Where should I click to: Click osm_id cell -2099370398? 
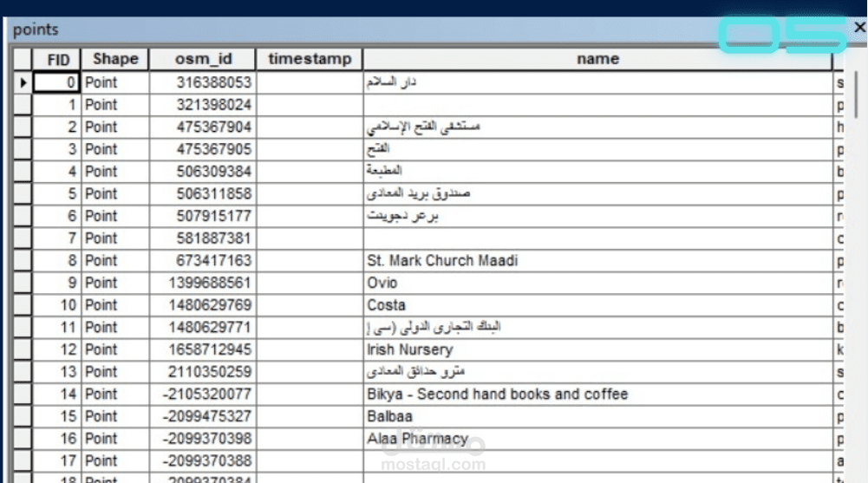(203, 439)
